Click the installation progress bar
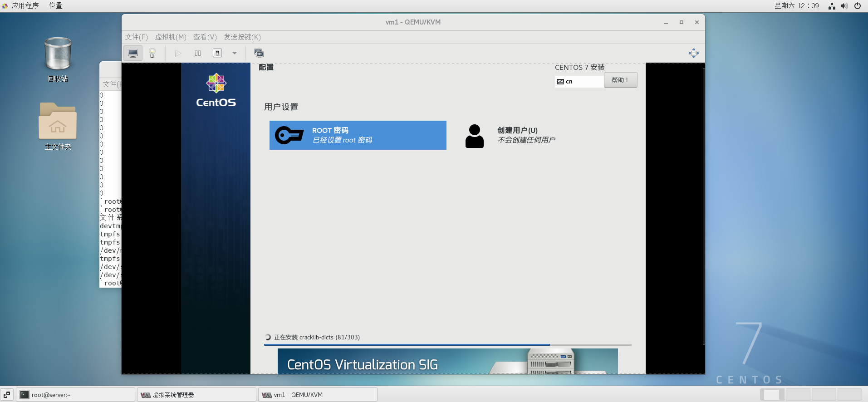The width and height of the screenshot is (868, 402). (447, 345)
